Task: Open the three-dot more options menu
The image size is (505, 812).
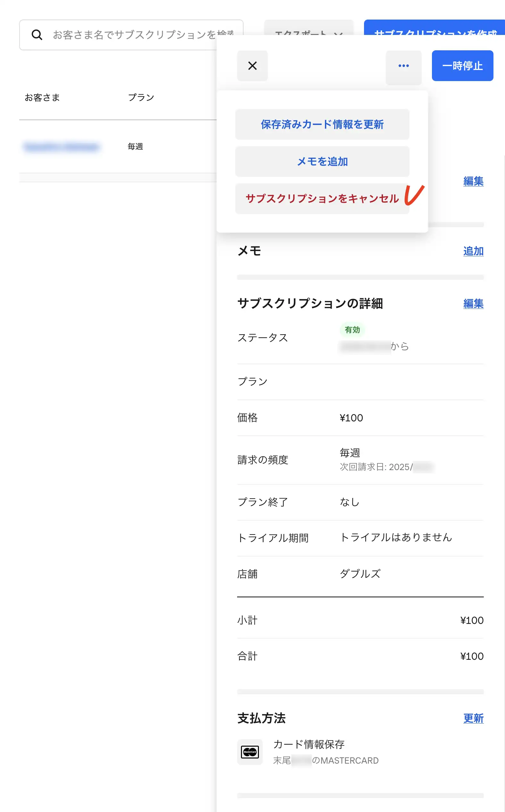Action: pos(403,65)
